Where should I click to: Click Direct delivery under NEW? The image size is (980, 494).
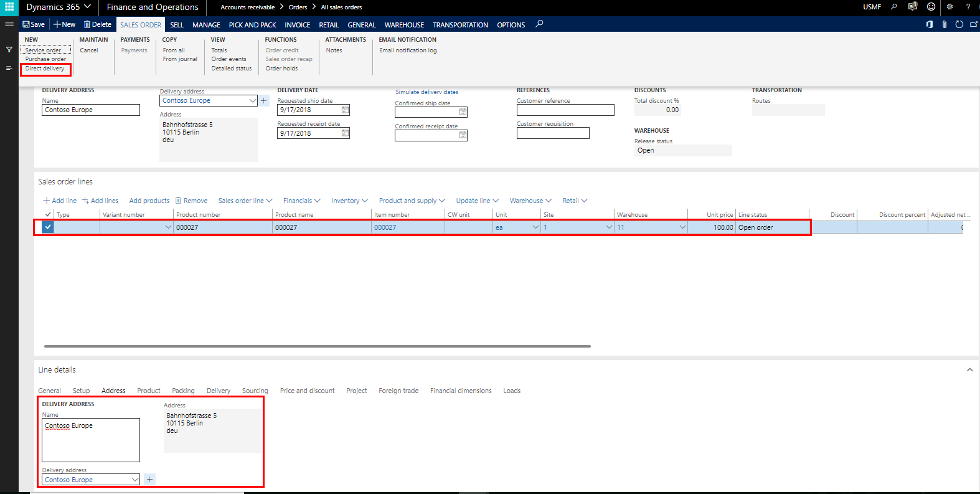pyautogui.click(x=45, y=69)
